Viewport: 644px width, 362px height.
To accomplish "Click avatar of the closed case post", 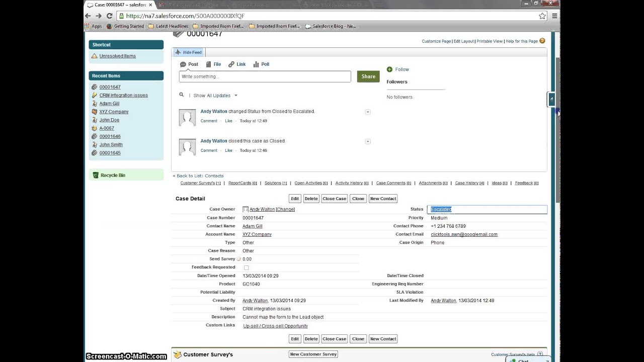I will [x=187, y=147].
